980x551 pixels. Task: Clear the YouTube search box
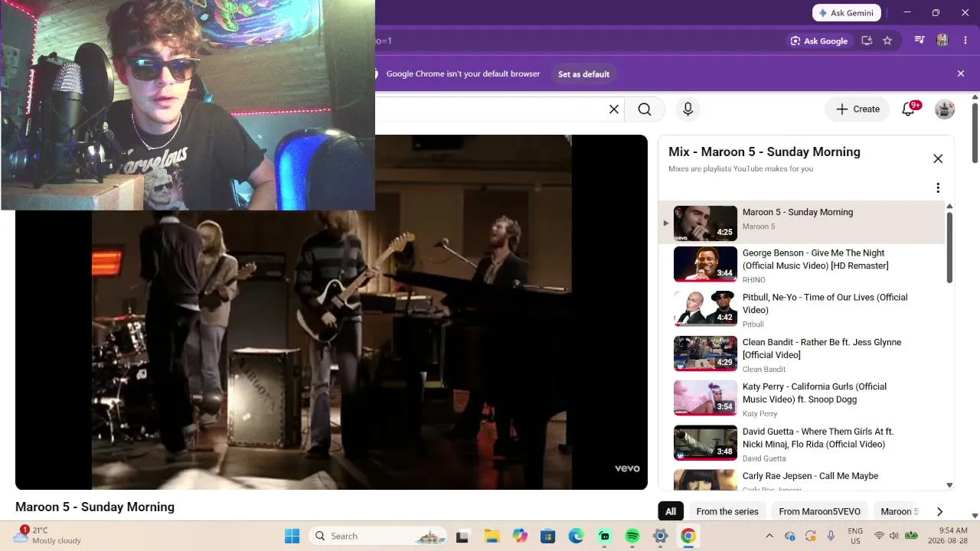(x=613, y=109)
